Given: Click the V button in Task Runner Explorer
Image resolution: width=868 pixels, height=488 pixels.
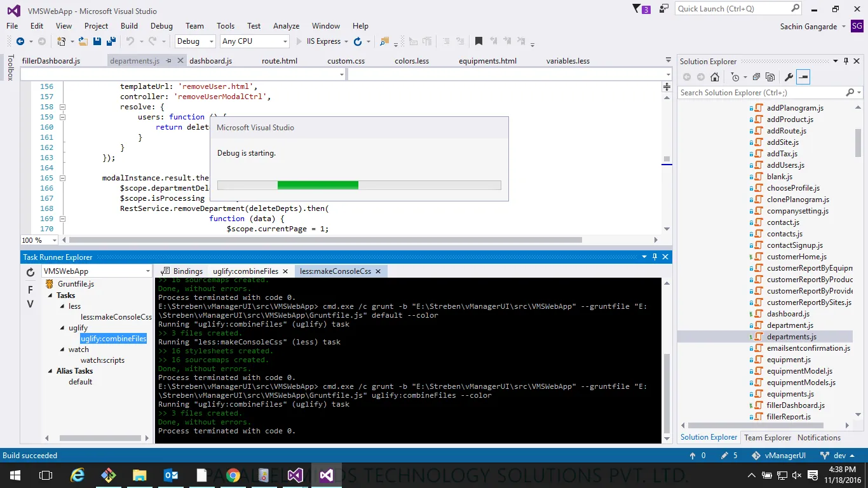Looking at the screenshot, I should click(30, 304).
